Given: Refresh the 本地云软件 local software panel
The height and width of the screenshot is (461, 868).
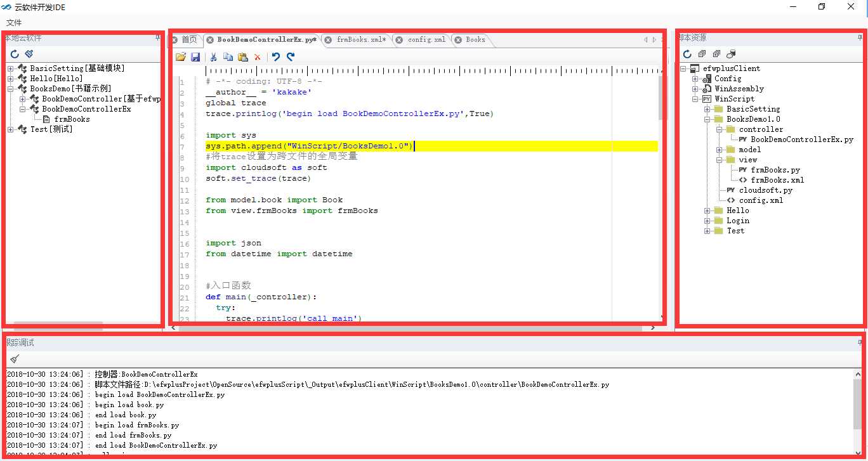Looking at the screenshot, I should coord(15,55).
